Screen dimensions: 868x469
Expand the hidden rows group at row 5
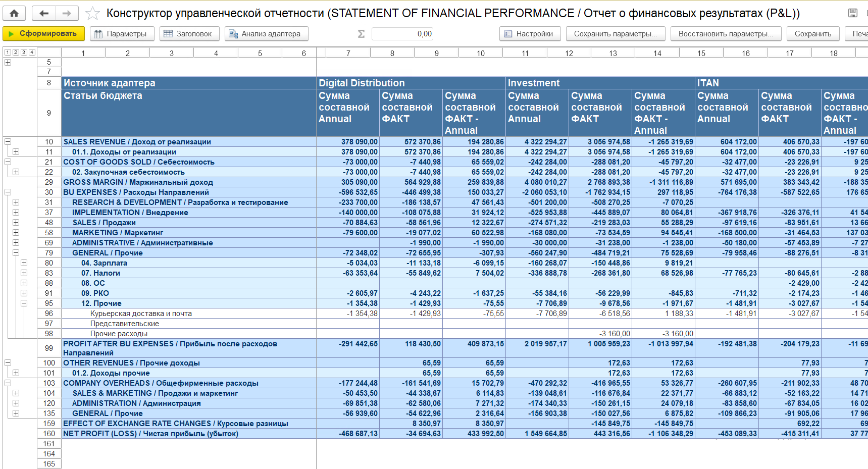[8, 62]
